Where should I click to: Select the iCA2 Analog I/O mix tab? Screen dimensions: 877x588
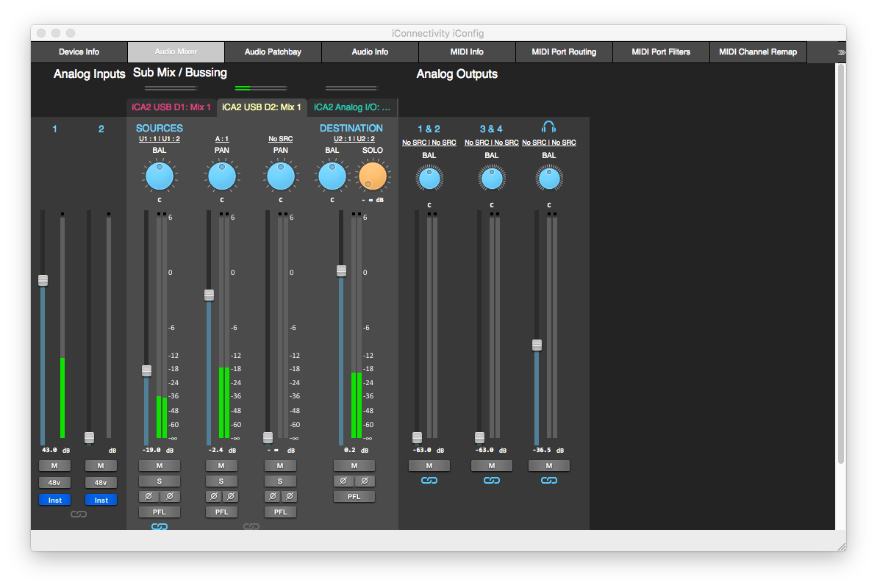click(x=352, y=107)
